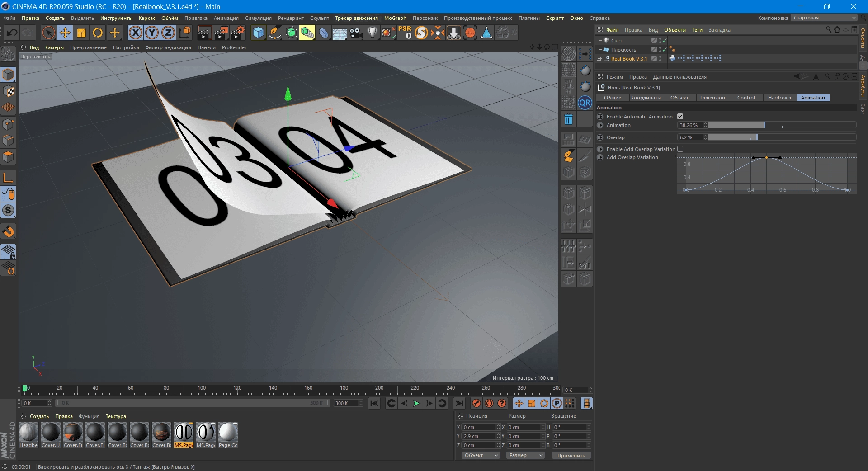Image resolution: width=868 pixels, height=471 pixels.
Task: Open the Камеры viewport menu
Action: tap(54, 47)
